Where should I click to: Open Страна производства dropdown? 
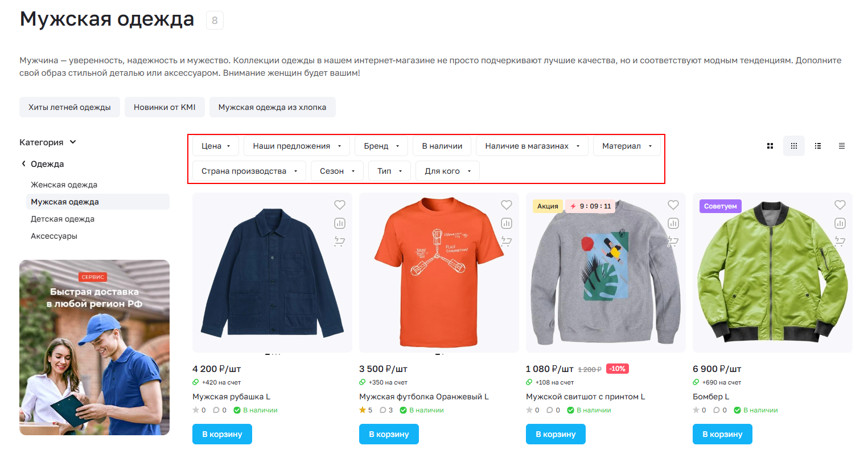pyautogui.click(x=249, y=171)
